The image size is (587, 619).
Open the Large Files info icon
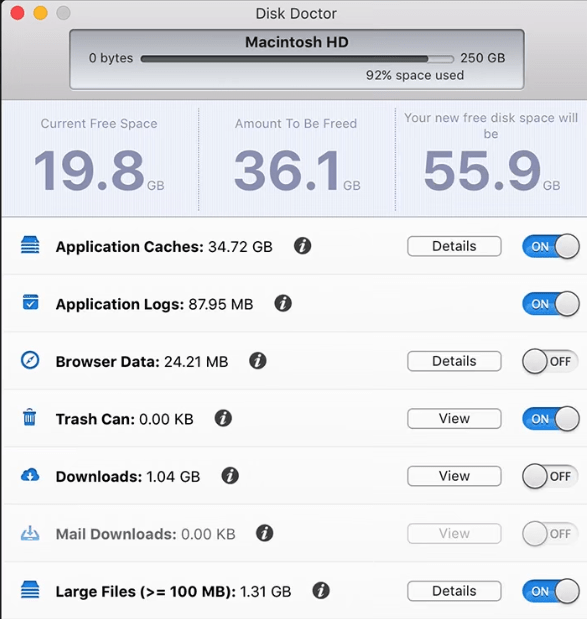[x=321, y=591]
